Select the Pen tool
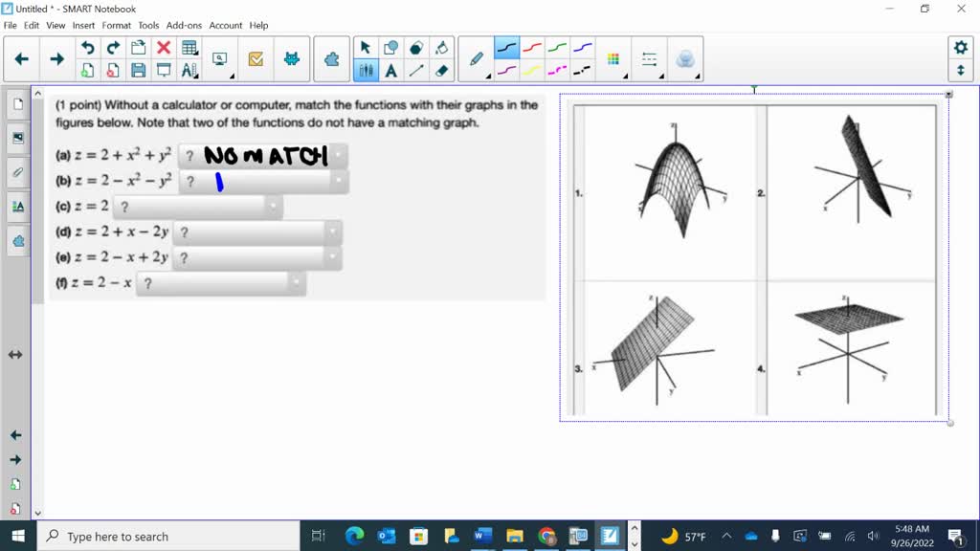This screenshot has width=980, height=551. click(476, 57)
